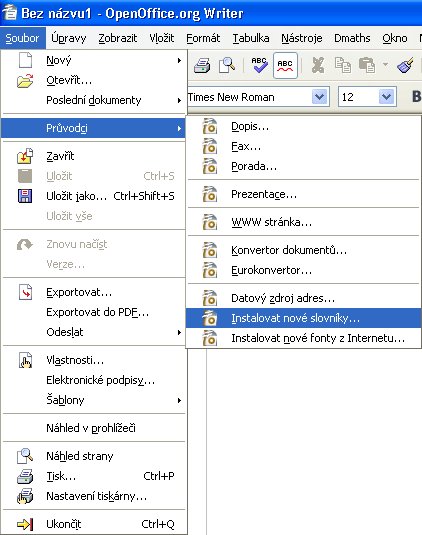The width and height of the screenshot is (422, 535).
Task: Click the Ukončit exit arrow icon
Action: coord(25,524)
